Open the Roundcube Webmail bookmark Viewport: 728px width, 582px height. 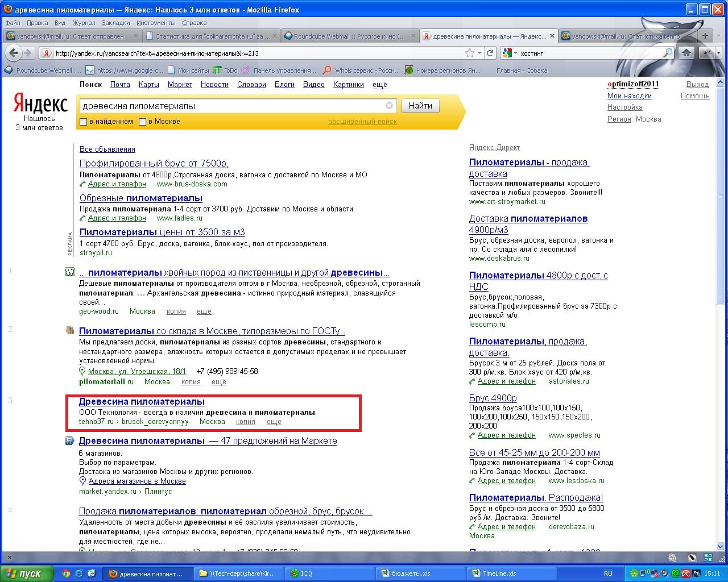click(42, 70)
